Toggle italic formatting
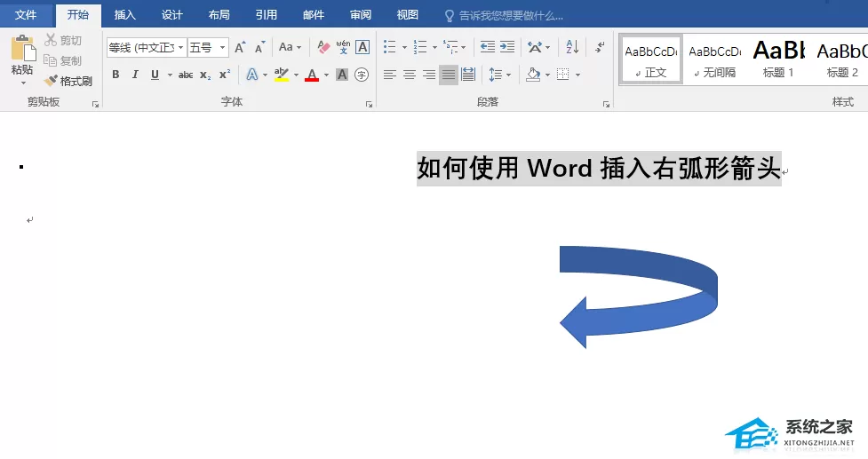This screenshot has width=868, height=459. pyautogui.click(x=135, y=74)
